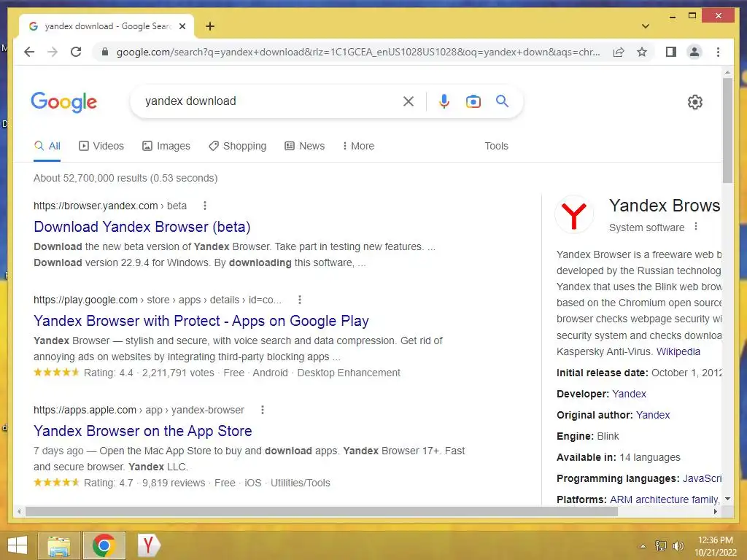
Task: Open options for play.google.com result
Action: coord(300,300)
